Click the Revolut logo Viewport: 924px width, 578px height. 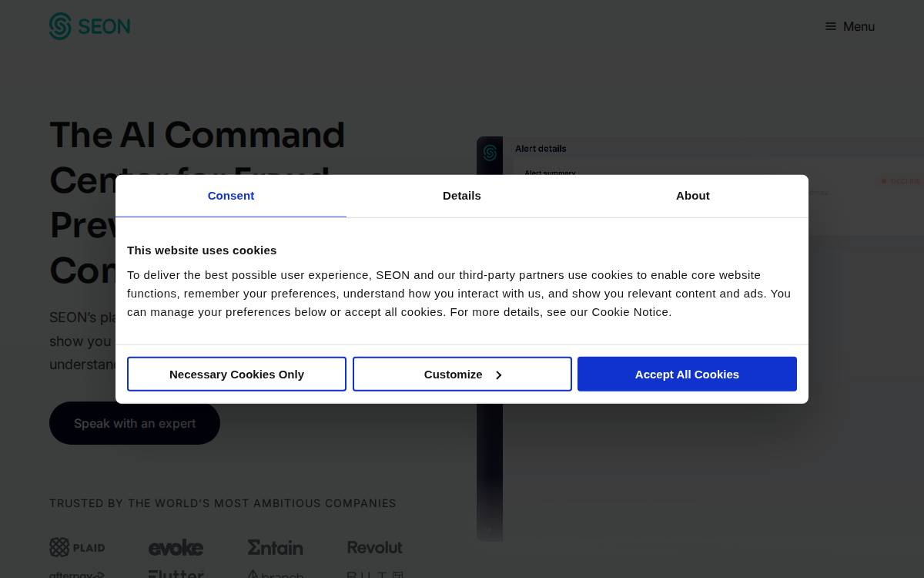pyautogui.click(x=375, y=547)
